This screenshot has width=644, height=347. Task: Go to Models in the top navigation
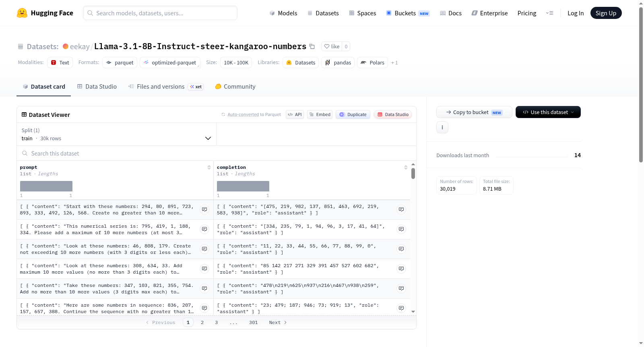pyautogui.click(x=283, y=13)
